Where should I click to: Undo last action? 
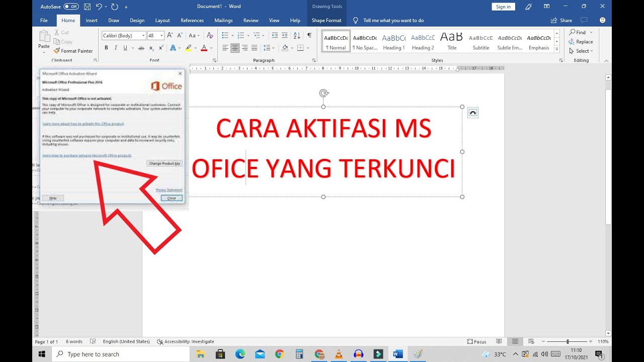(99, 7)
